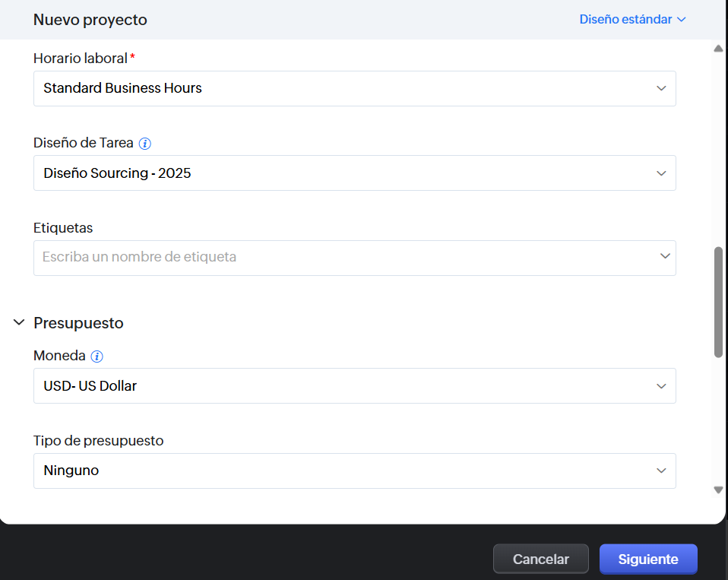Click the scroll down arrow
The height and width of the screenshot is (580, 728).
(x=718, y=490)
